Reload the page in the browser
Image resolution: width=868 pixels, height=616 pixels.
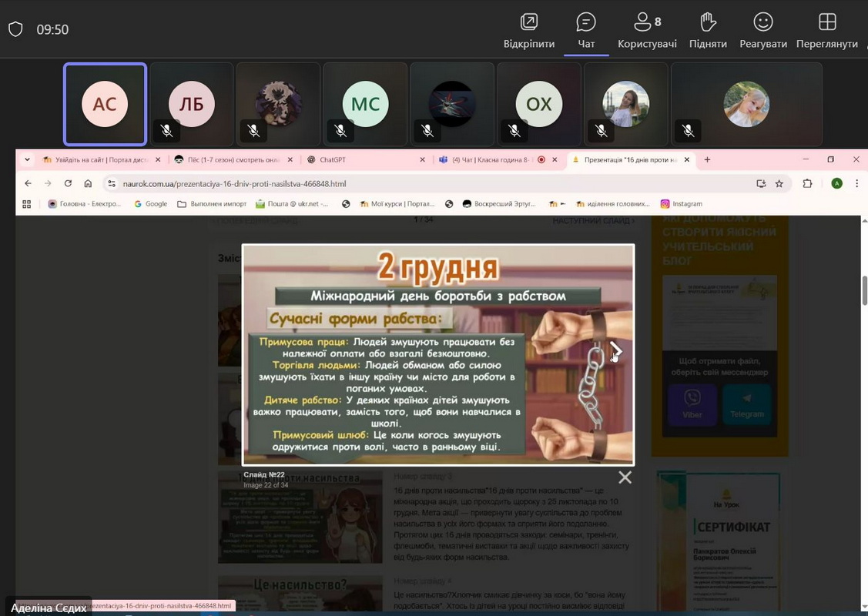coord(68,183)
